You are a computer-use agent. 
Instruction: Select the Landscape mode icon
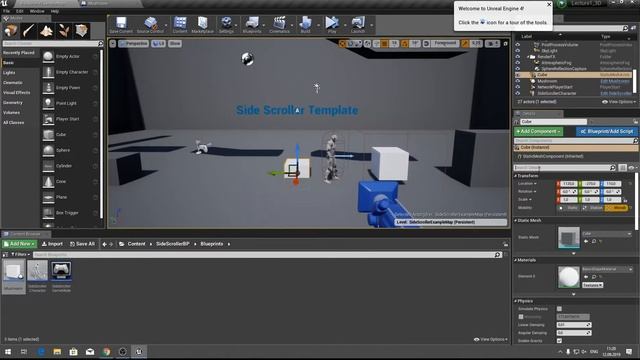click(46, 31)
